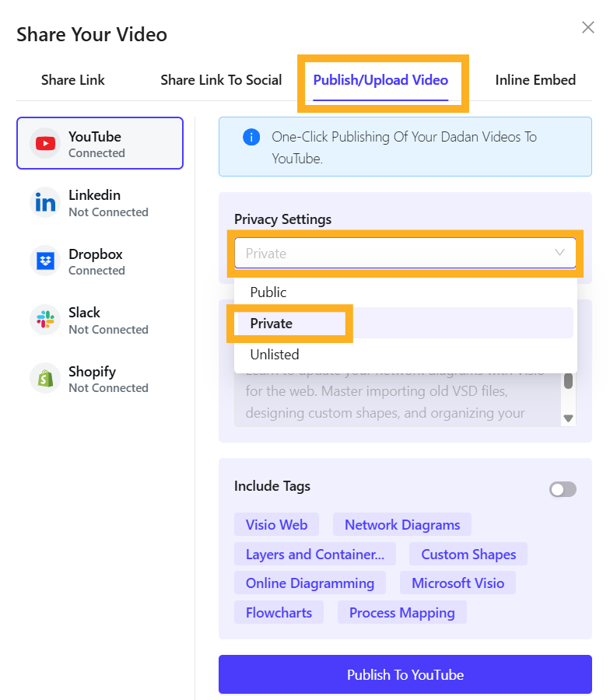This screenshot has width=610, height=700.
Task: Click the Slack integration icon
Action: pos(44,319)
